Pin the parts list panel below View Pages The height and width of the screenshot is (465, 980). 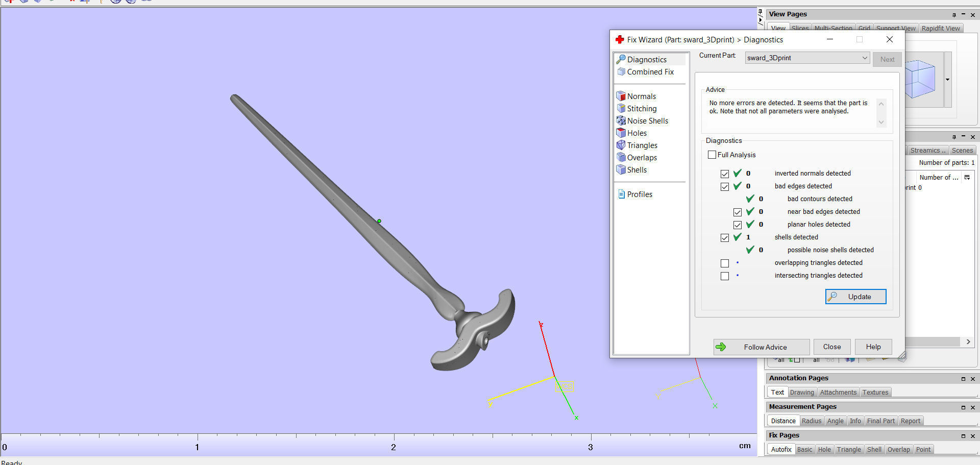(x=954, y=137)
